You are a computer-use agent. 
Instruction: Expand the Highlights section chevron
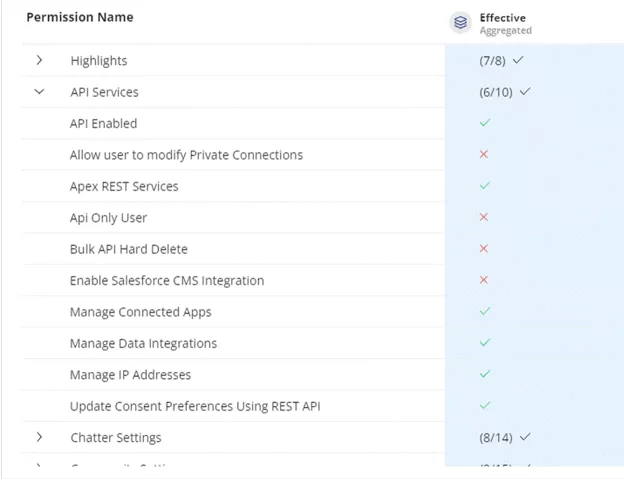pos(39,60)
